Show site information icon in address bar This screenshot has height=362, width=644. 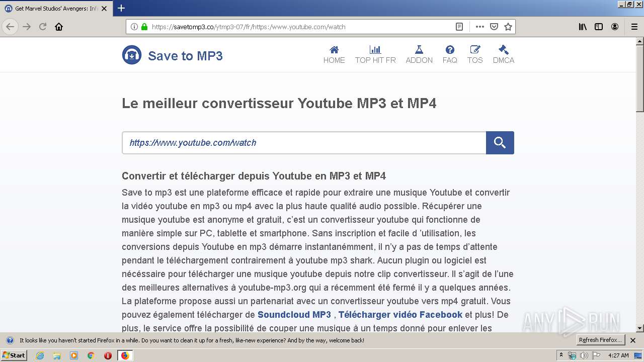point(134,27)
